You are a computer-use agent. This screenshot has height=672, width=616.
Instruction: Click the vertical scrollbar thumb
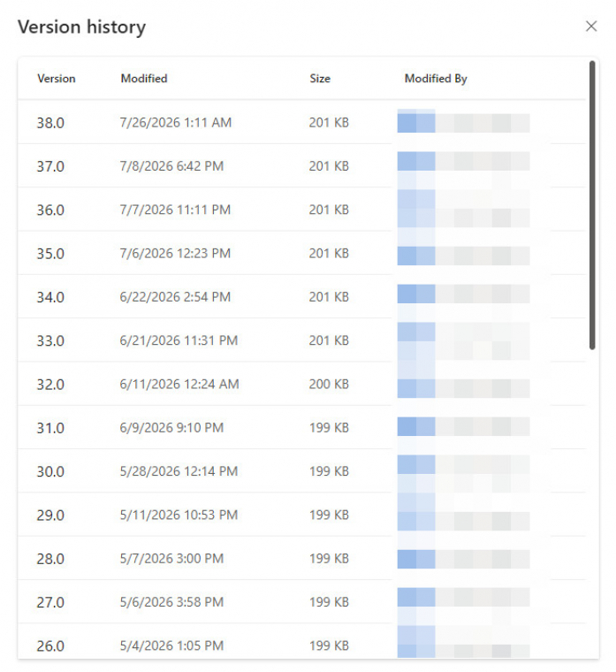(x=592, y=205)
